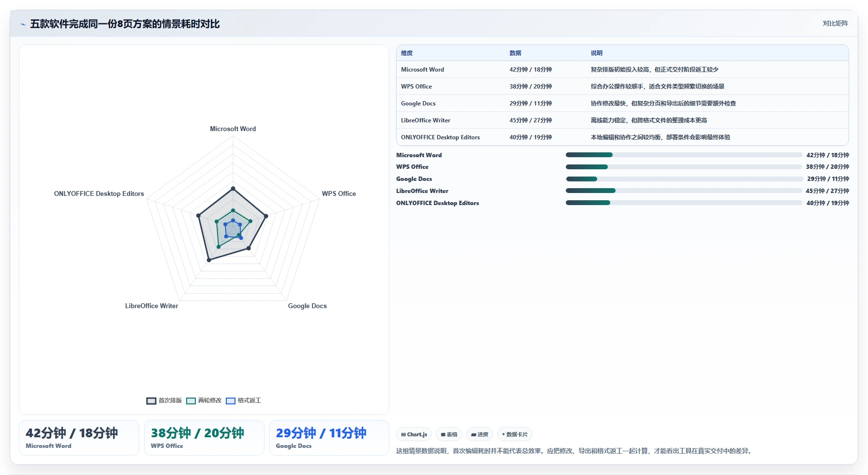Click the dark data point on WPS Office axis
Screen dimensions: 868x475
point(266,216)
